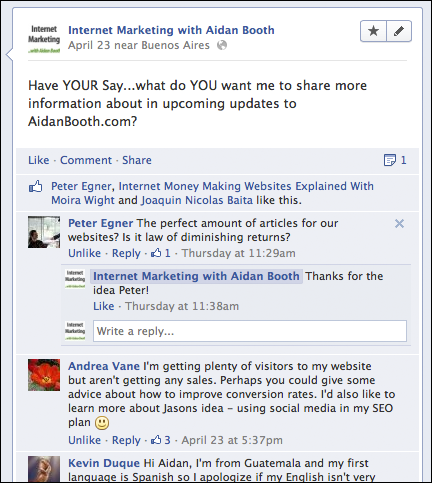This screenshot has width=432, height=483.
Task: Click the like count on Peter Egner's comment
Action: point(161,253)
